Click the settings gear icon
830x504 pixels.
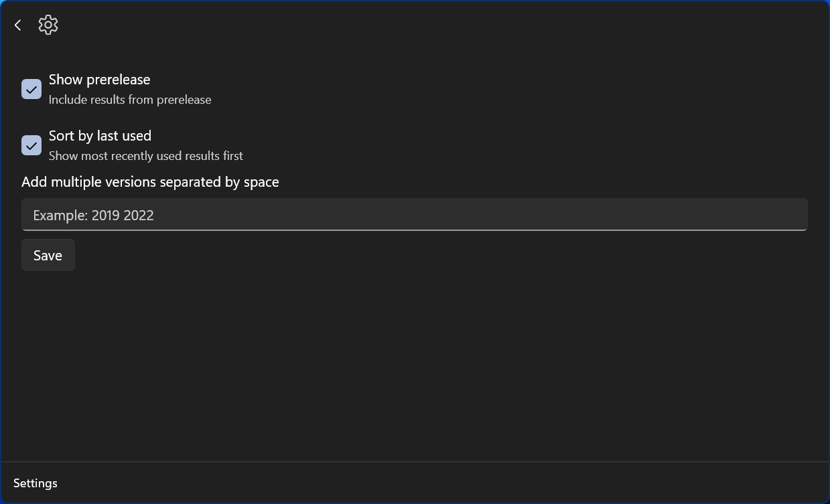(48, 25)
